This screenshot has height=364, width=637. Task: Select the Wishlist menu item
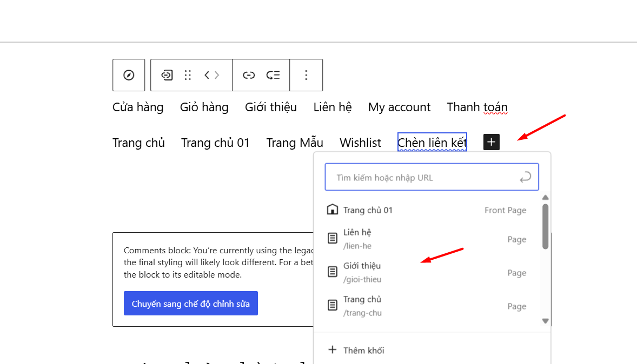click(x=360, y=142)
